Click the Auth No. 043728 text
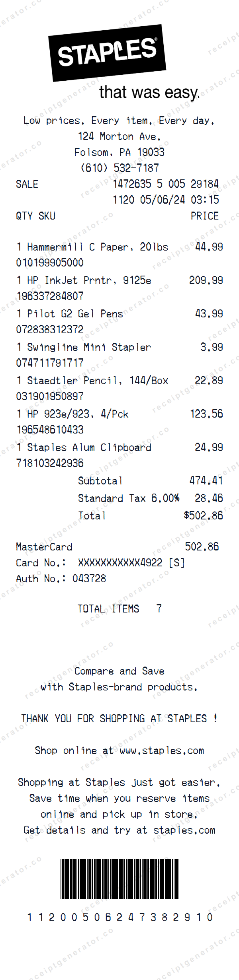 pos(61,578)
